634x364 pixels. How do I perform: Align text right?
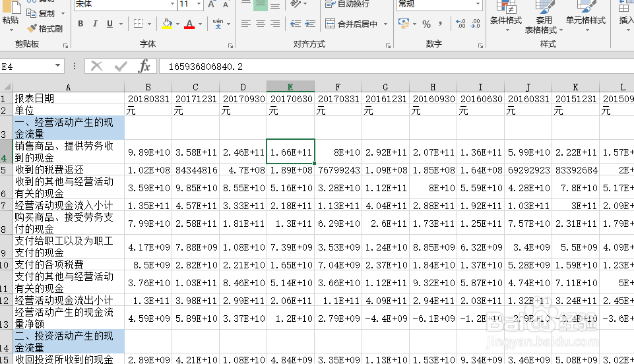coord(275,24)
